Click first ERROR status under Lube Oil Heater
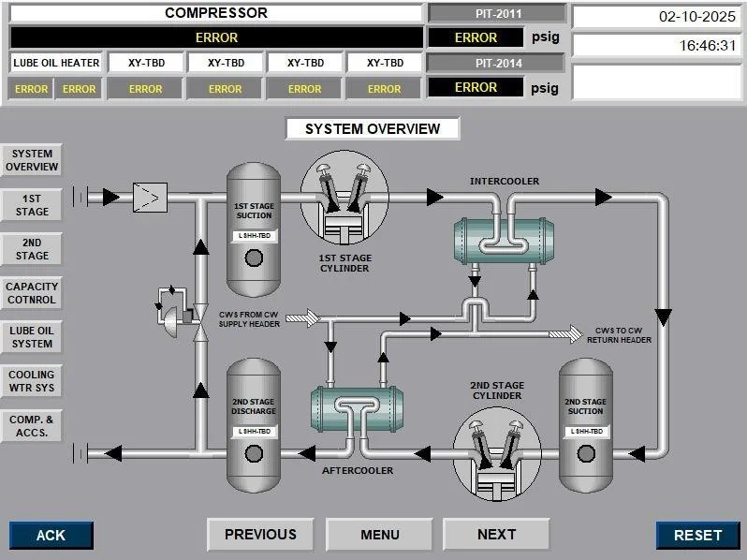Image resolution: width=747 pixels, height=560 pixels. (x=31, y=89)
